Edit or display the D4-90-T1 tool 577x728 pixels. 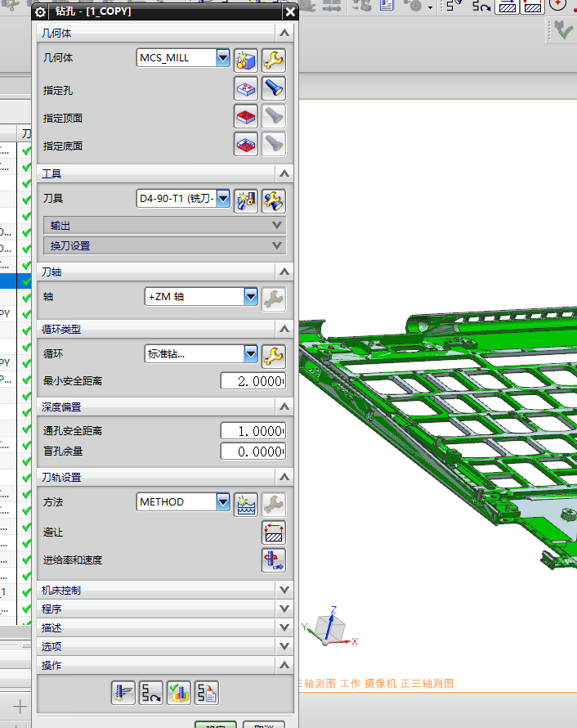[274, 201]
